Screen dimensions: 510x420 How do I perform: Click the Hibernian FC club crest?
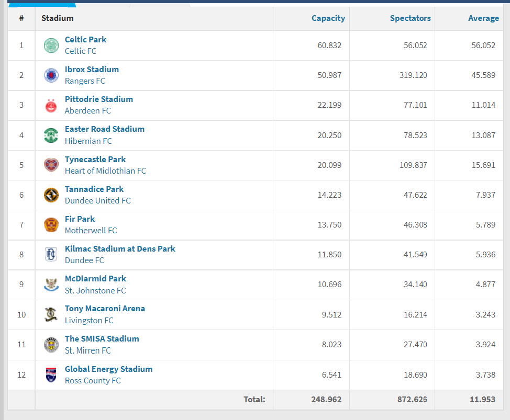tap(51, 135)
